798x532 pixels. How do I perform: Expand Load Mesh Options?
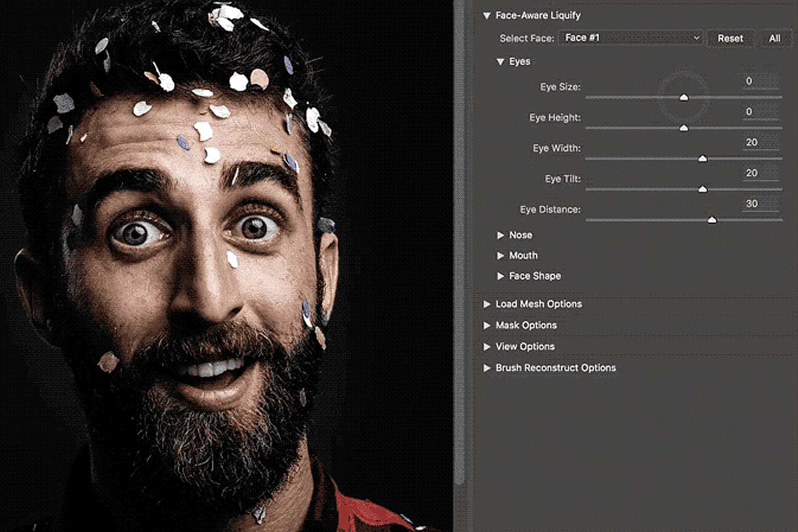click(487, 304)
